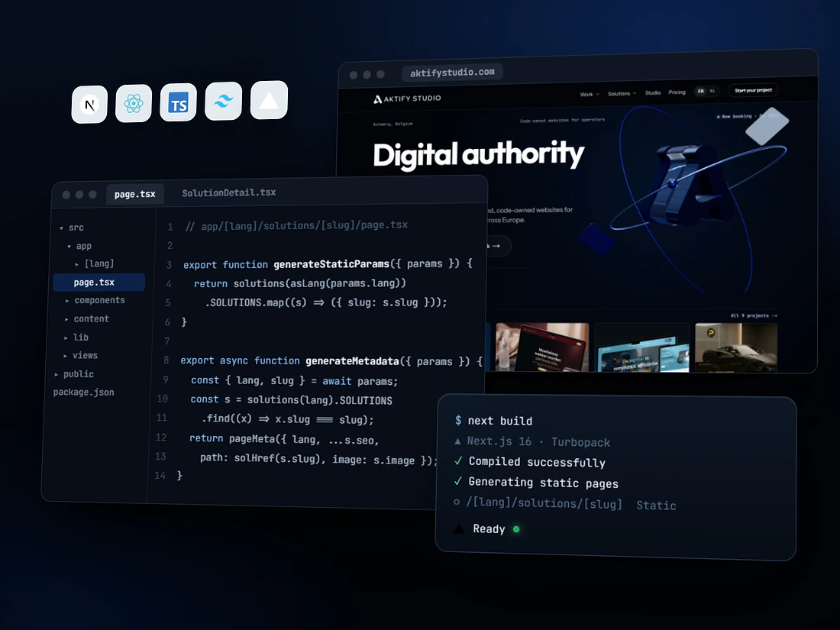Click the arrow button under the hero text
This screenshot has height=630, width=840.
[496, 246]
